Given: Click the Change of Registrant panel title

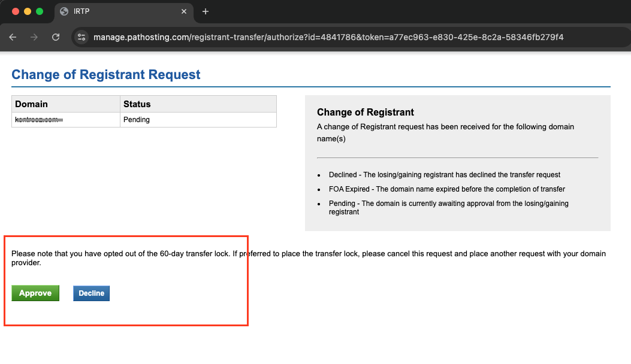Looking at the screenshot, I should [366, 112].
